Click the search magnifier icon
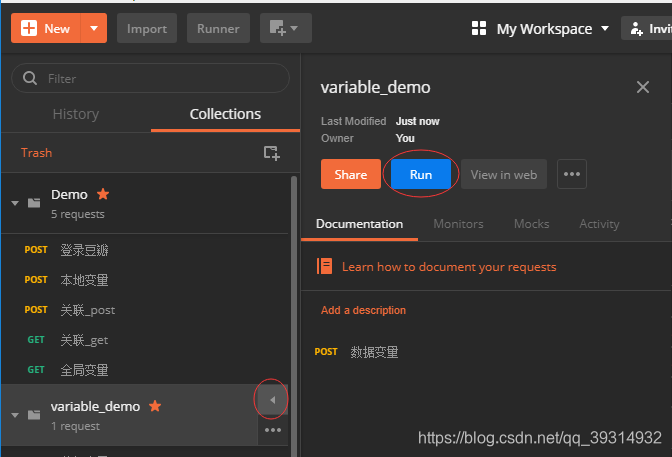Image resolution: width=672 pixels, height=457 pixels. click(x=30, y=78)
